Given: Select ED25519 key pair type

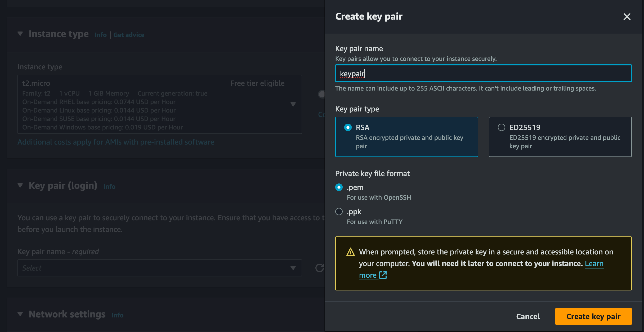Looking at the screenshot, I should tap(502, 127).
